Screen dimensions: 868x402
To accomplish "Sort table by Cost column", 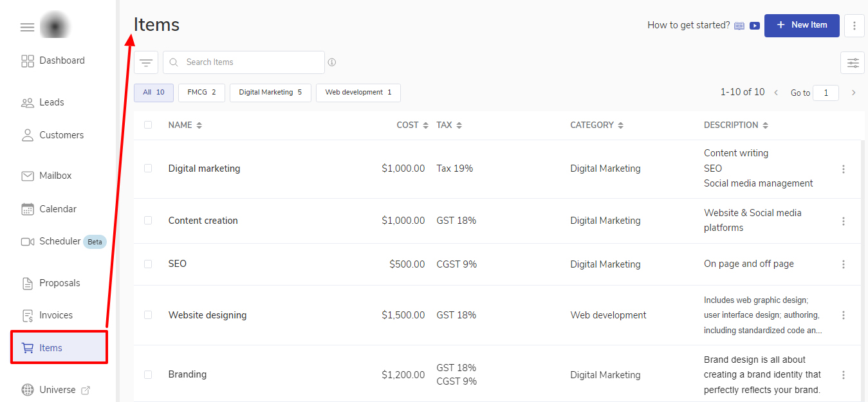I will [425, 125].
